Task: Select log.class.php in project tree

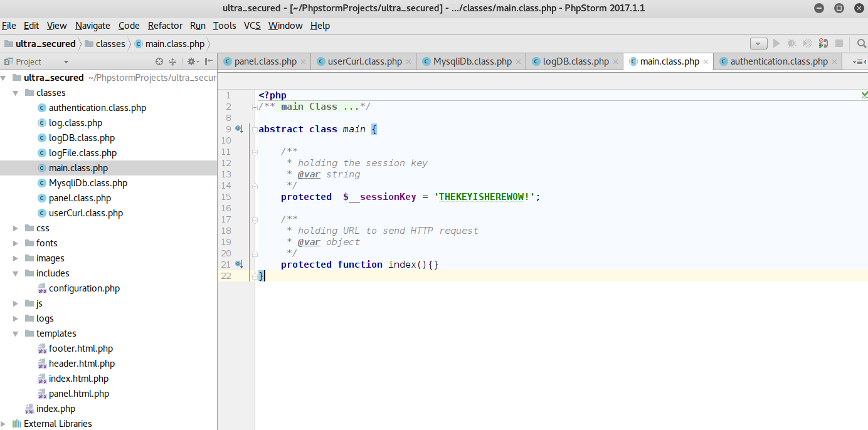Action: point(75,123)
